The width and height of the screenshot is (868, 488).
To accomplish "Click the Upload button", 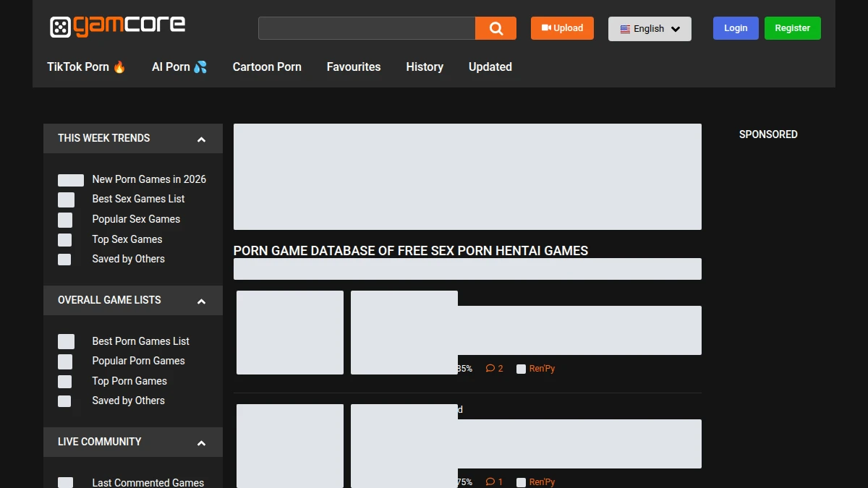I will pyautogui.click(x=562, y=28).
